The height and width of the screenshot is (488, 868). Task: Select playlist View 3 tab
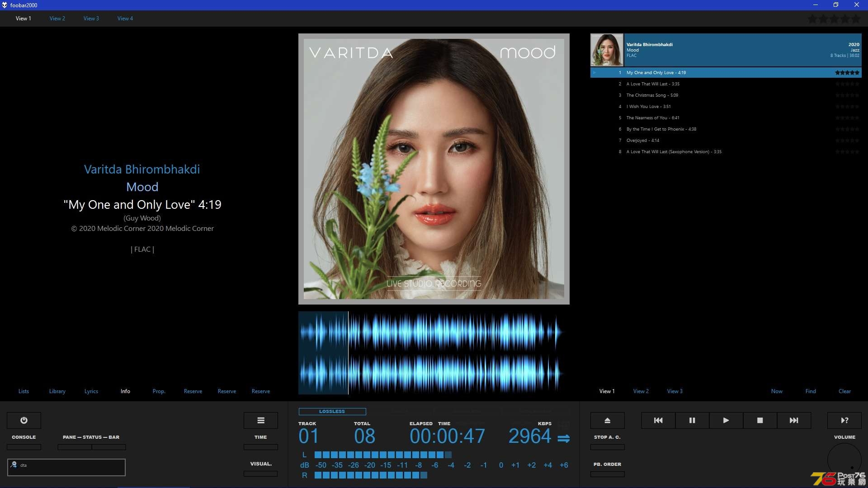[x=675, y=391]
